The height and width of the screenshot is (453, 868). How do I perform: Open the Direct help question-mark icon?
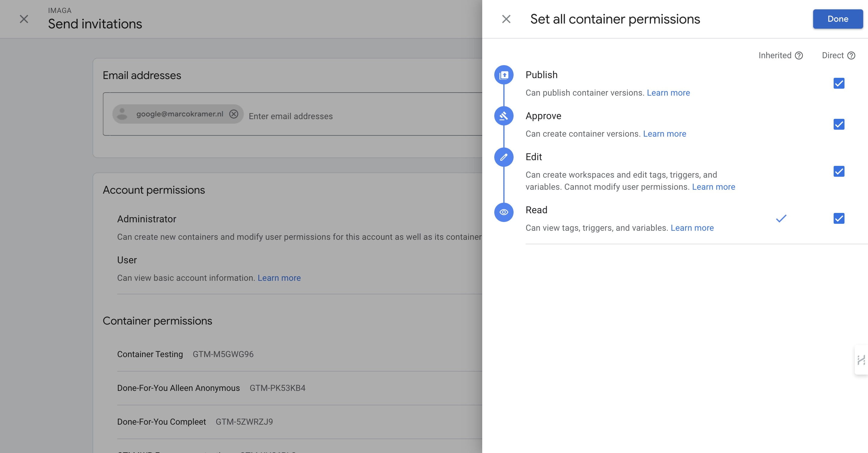851,56
